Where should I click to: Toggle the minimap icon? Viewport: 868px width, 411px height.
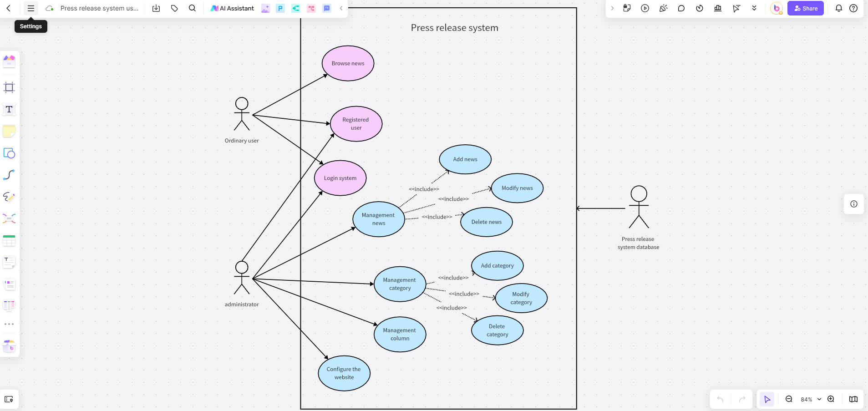[x=853, y=399]
